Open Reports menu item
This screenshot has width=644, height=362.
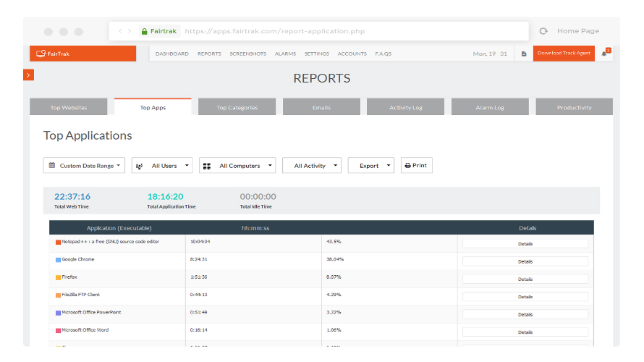click(209, 54)
